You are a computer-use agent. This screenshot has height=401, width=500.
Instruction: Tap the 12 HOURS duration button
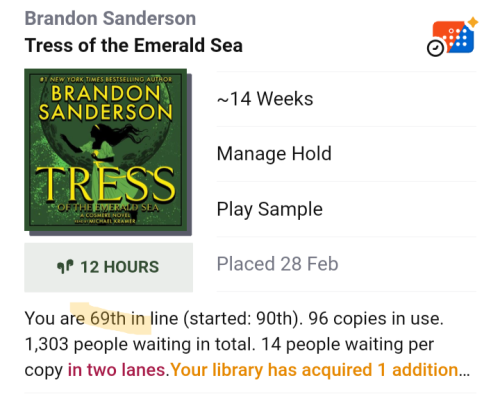(x=109, y=267)
